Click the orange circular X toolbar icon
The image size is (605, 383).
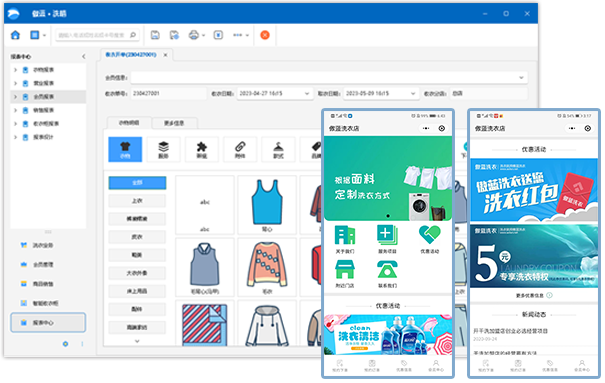pos(265,35)
